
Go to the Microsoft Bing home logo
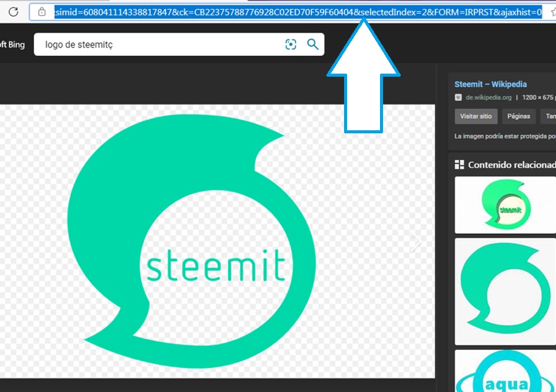click(12, 44)
